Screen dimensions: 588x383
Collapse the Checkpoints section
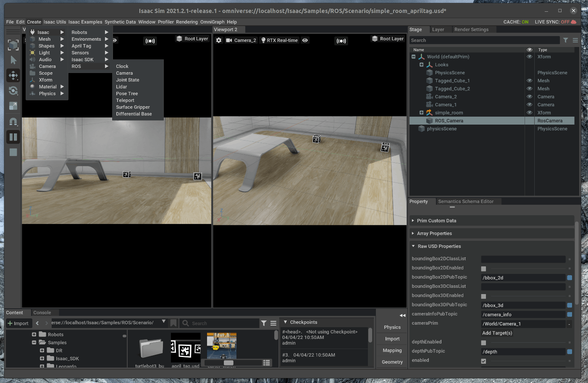coord(286,322)
